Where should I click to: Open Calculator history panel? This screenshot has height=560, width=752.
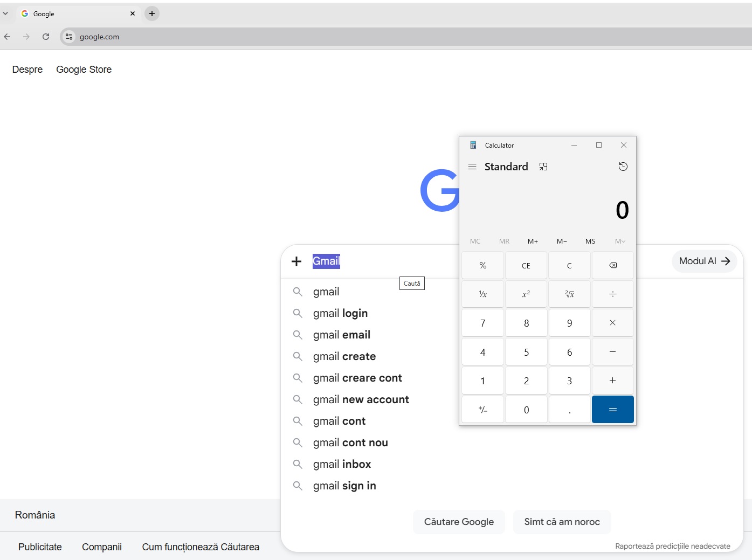pos(623,167)
